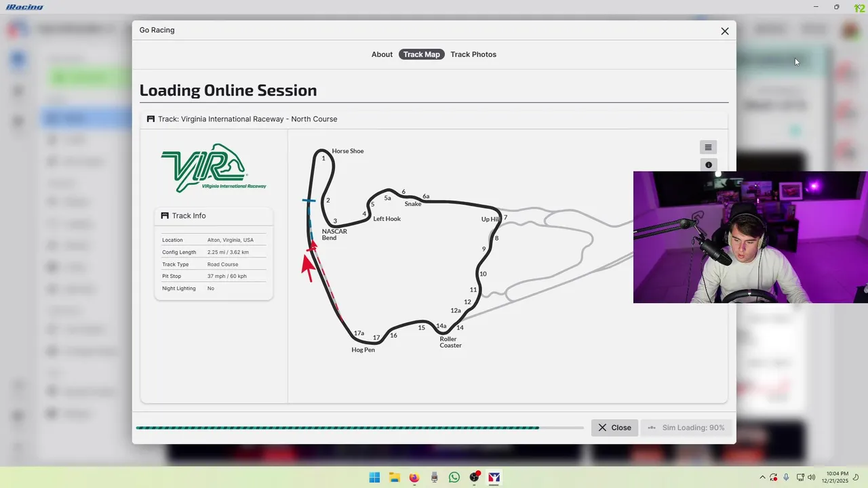Select the Track Map tab
Screen dimensions: 868x488
pyautogui.click(x=422, y=54)
